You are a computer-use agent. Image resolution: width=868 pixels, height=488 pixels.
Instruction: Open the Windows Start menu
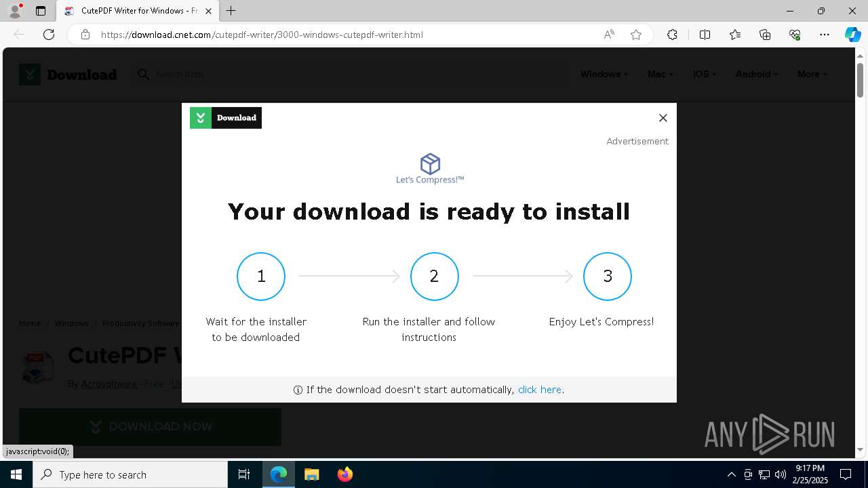[16, 474]
